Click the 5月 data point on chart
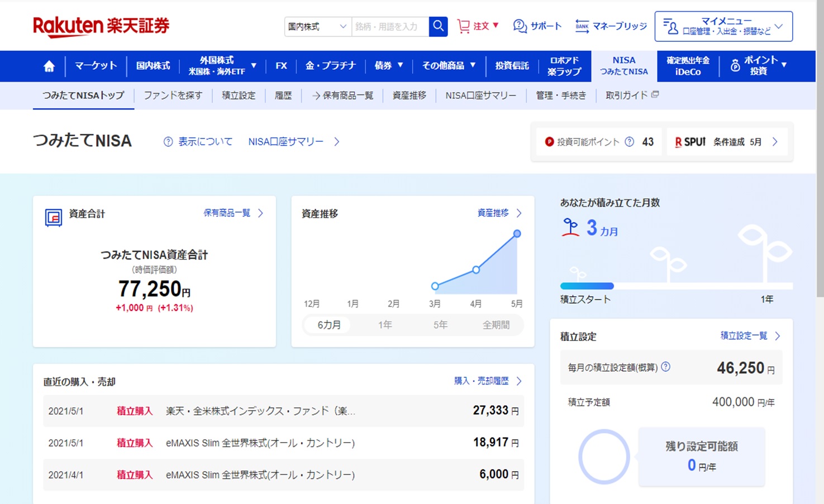This screenshot has width=824, height=504. tap(517, 234)
